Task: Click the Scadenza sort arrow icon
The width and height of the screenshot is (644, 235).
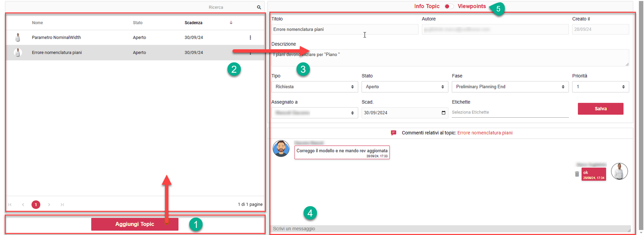Action: click(231, 23)
